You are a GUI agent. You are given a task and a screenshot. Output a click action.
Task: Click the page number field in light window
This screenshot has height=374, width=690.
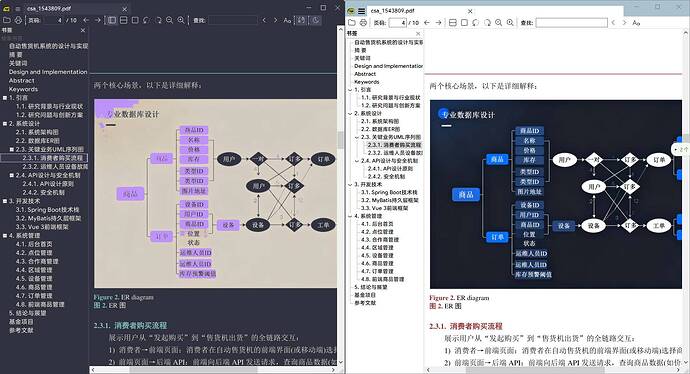[397, 22]
